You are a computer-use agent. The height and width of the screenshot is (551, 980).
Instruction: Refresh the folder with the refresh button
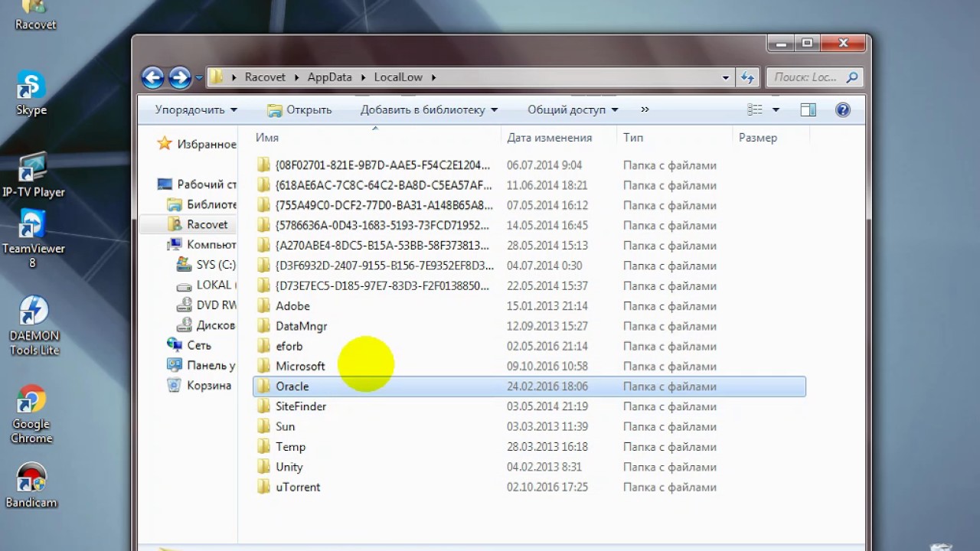(x=748, y=77)
